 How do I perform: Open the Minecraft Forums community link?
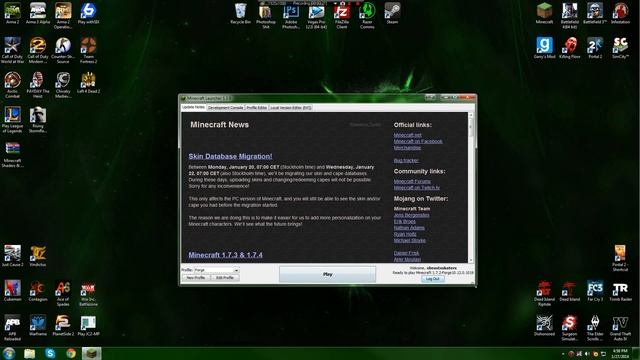pyautogui.click(x=412, y=181)
